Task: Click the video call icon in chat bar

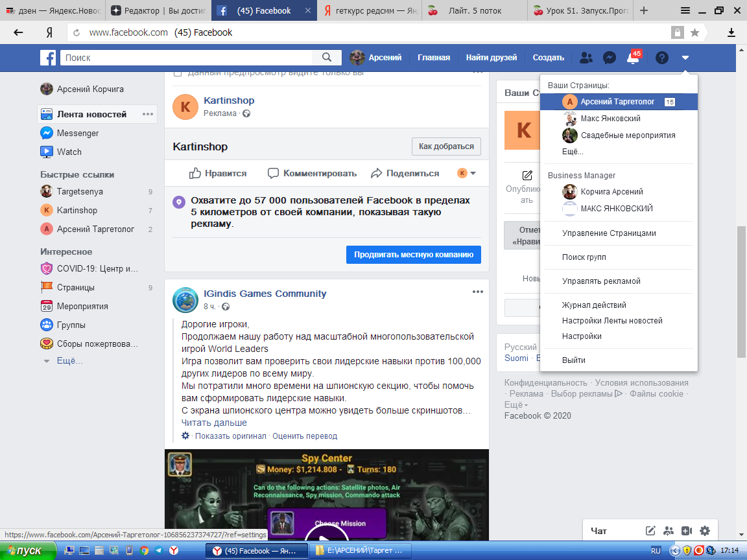Action: 687,531
